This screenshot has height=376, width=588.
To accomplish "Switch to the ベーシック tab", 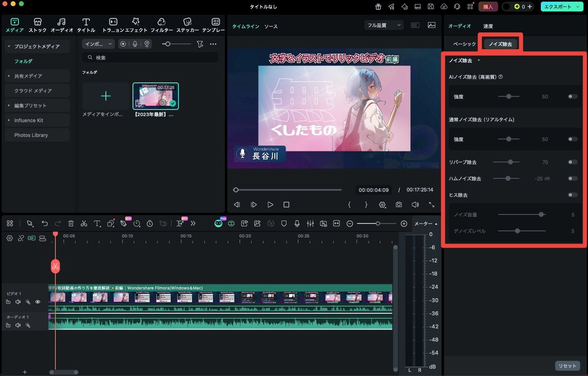I will 464,44.
